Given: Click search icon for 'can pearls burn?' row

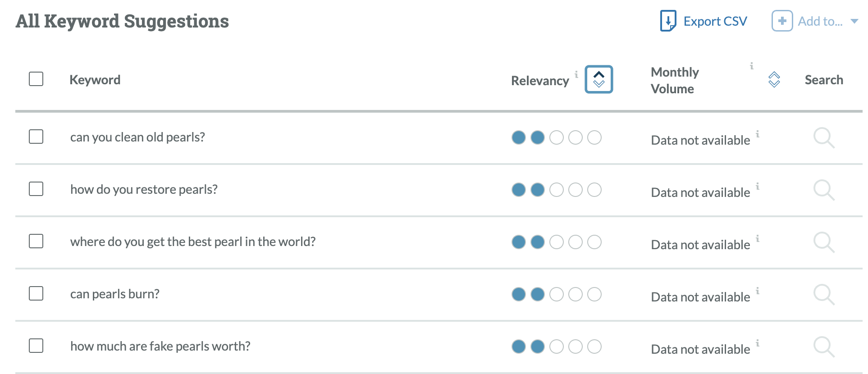Looking at the screenshot, I should [824, 294].
